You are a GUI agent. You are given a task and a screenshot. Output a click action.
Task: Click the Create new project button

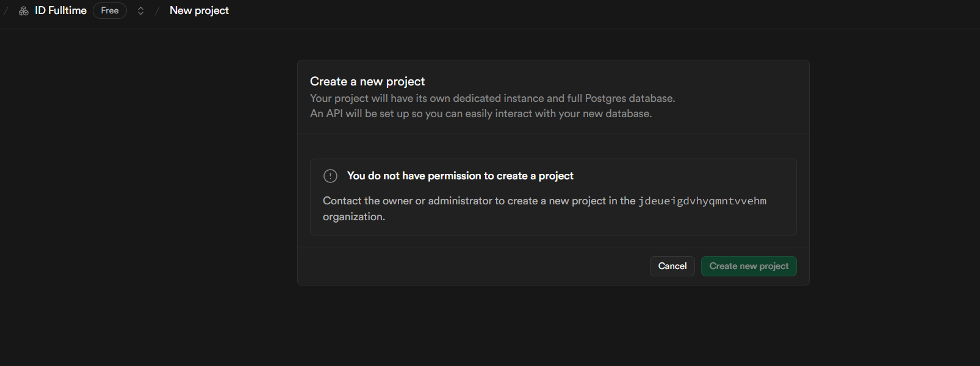click(749, 267)
